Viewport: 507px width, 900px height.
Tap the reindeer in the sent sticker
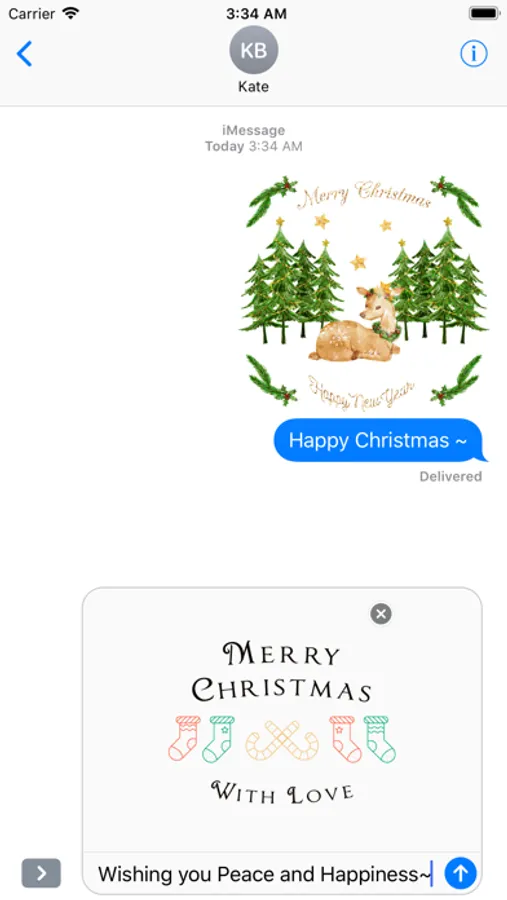(356, 325)
